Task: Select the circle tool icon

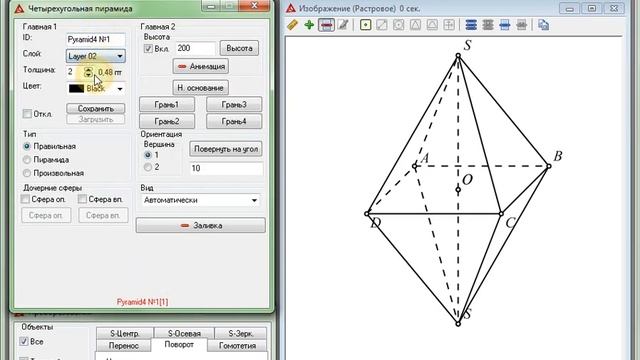Action: pyautogui.click(x=399, y=25)
